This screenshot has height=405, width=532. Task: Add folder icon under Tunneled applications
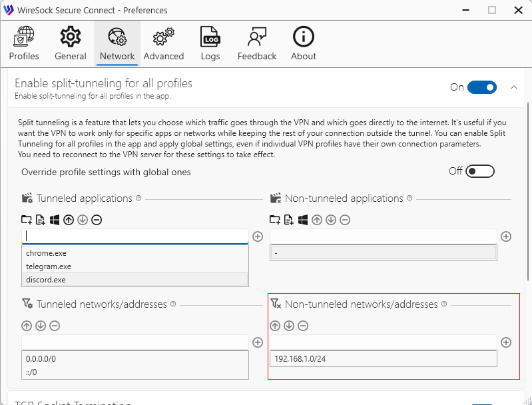coord(27,220)
